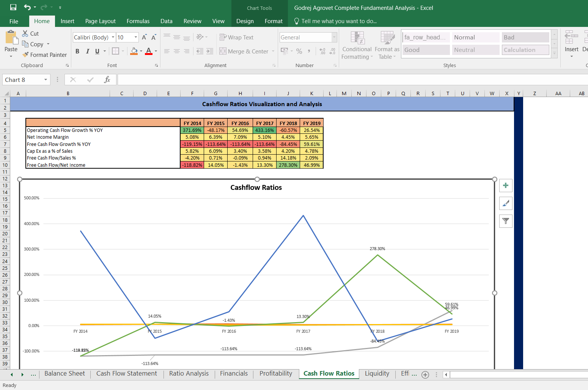Increase font size with the larger A icon

(x=144, y=37)
